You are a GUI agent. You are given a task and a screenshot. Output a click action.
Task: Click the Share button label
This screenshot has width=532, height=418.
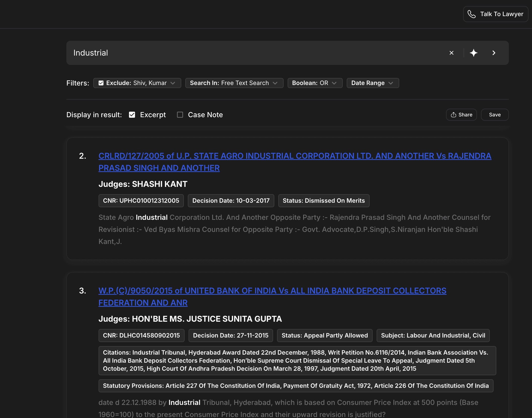coord(465,115)
